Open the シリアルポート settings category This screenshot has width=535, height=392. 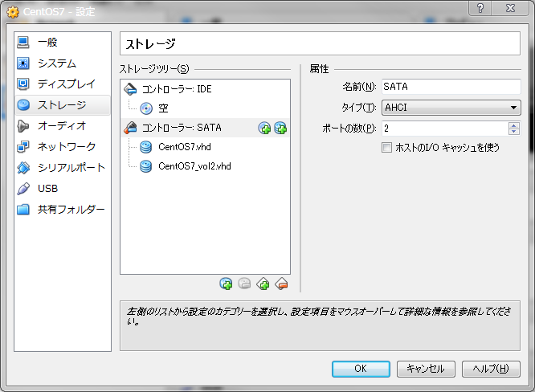click(x=63, y=168)
